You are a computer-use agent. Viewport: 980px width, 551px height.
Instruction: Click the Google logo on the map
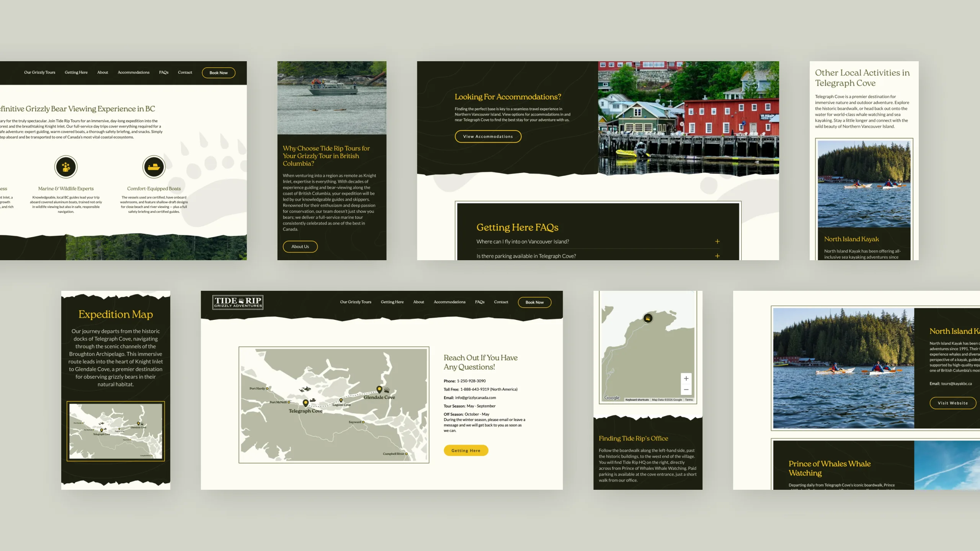pyautogui.click(x=612, y=398)
